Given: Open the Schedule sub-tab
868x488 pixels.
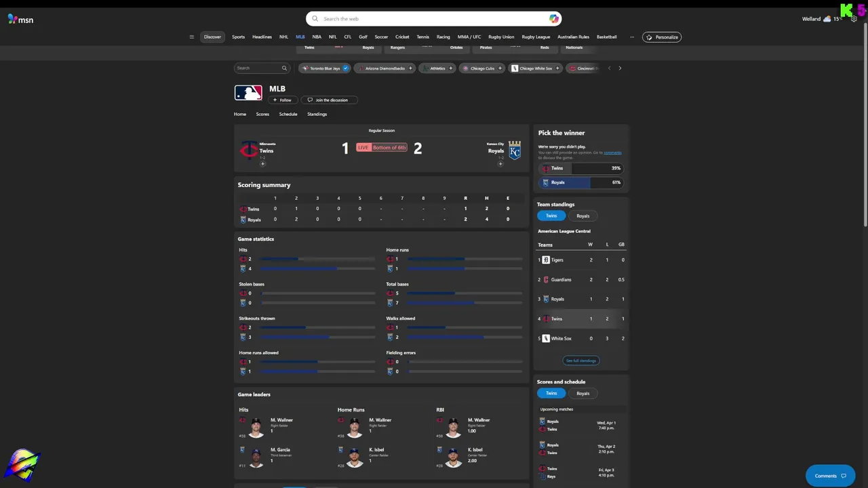Looking at the screenshot, I should [x=288, y=114].
